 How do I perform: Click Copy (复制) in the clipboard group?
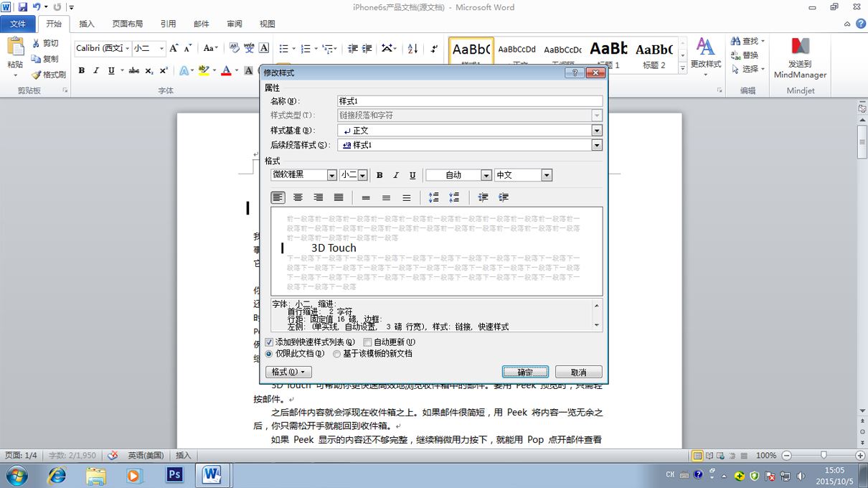45,59
